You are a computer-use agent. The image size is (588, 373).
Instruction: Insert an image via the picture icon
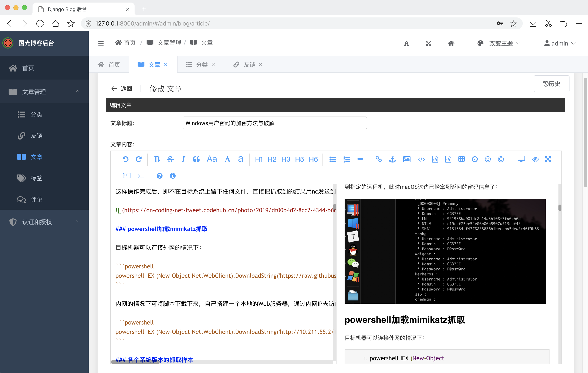click(x=407, y=159)
